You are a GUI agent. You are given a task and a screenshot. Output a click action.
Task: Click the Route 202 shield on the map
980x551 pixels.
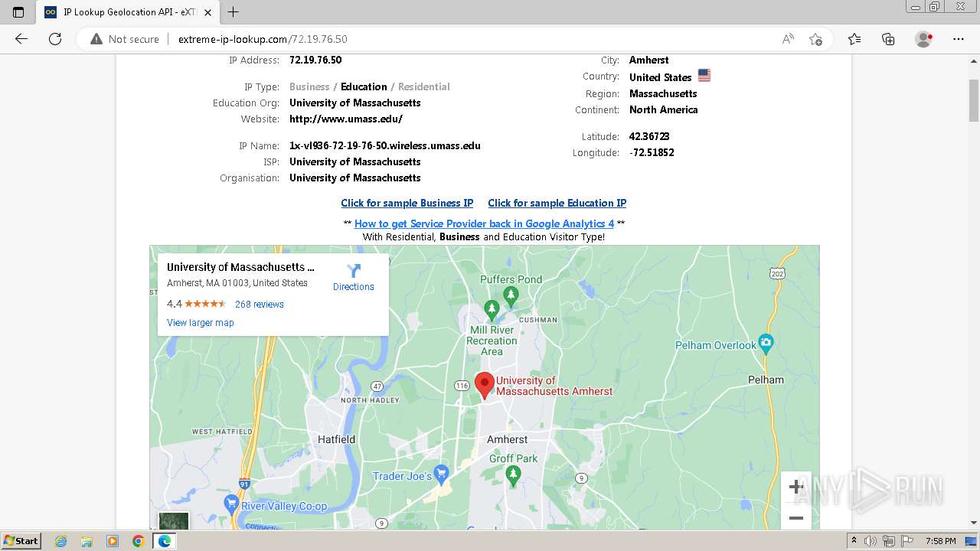coord(778,273)
